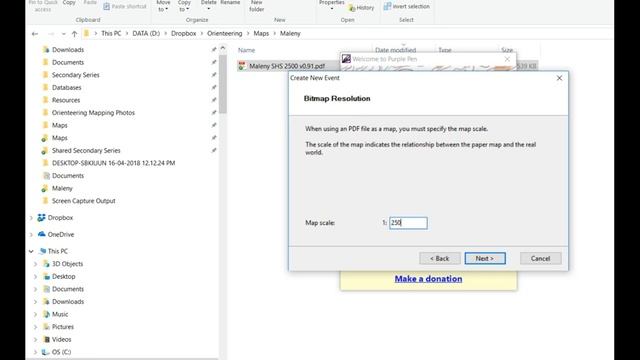Go back in File Explorer navigation

tap(35, 34)
